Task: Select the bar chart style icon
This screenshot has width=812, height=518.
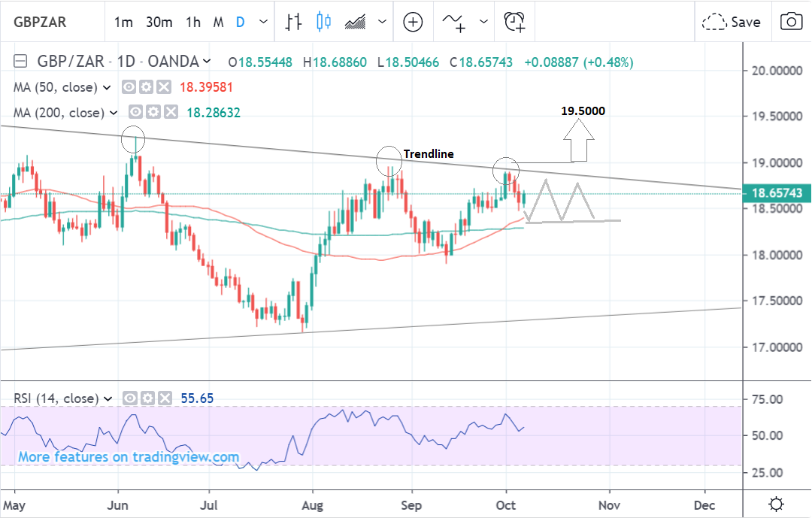Action: [x=293, y=22]
